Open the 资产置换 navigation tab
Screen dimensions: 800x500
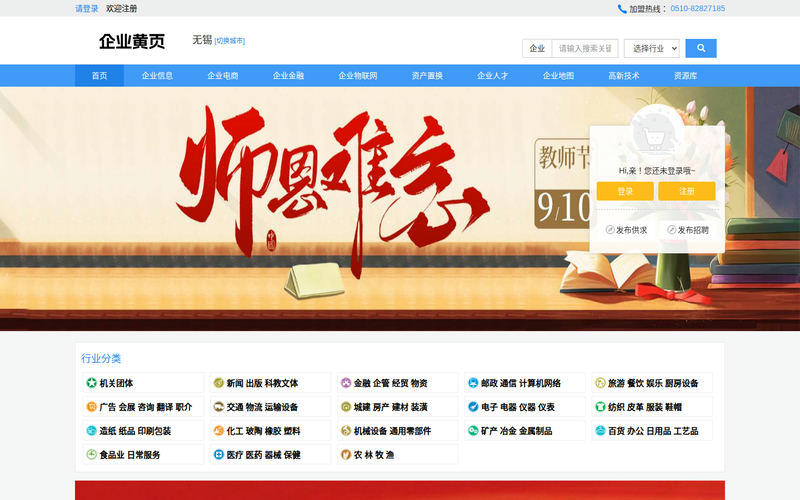point(427,76)
